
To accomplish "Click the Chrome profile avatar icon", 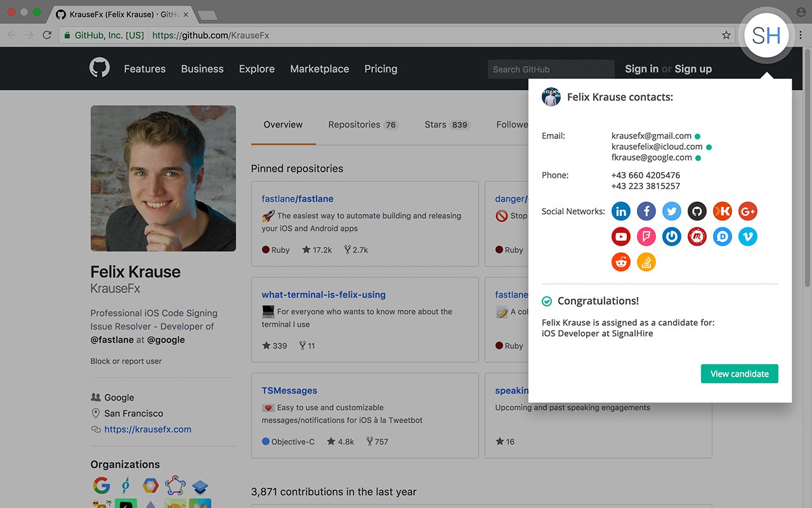I will pyautogui.click(x=801, y=12).
